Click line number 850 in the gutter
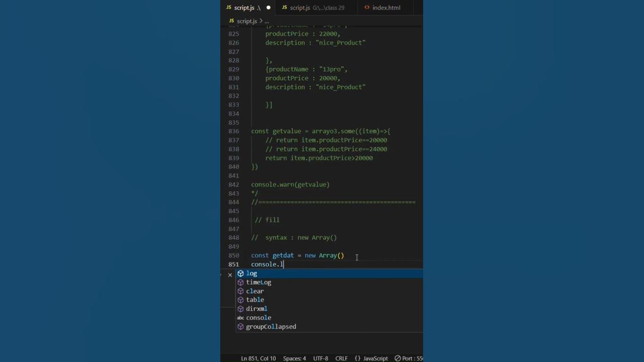 coord(233,255)
